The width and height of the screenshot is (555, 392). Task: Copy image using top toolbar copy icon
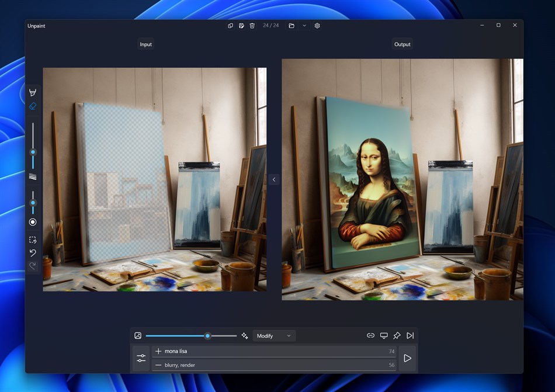coord(230,26)
